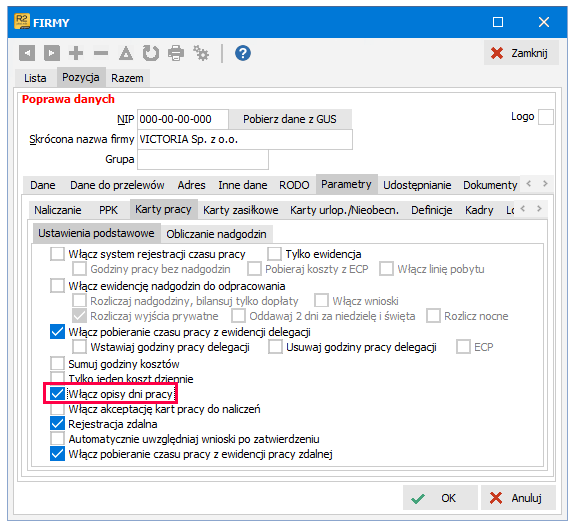568x528 pixels.
Task: Switch to Obliczanie nadgodzin tab
Action: tap(216, 234)
